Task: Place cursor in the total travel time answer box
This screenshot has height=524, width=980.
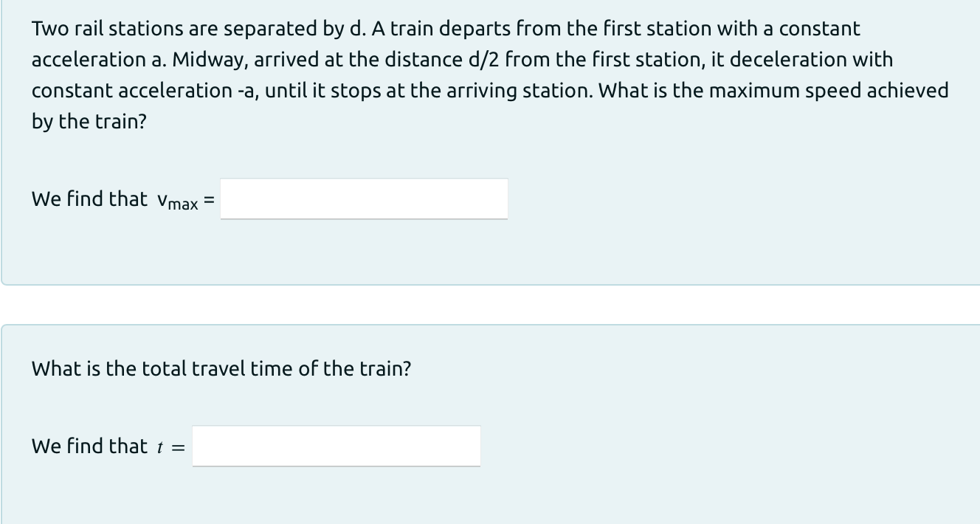Action: point(336,446)
